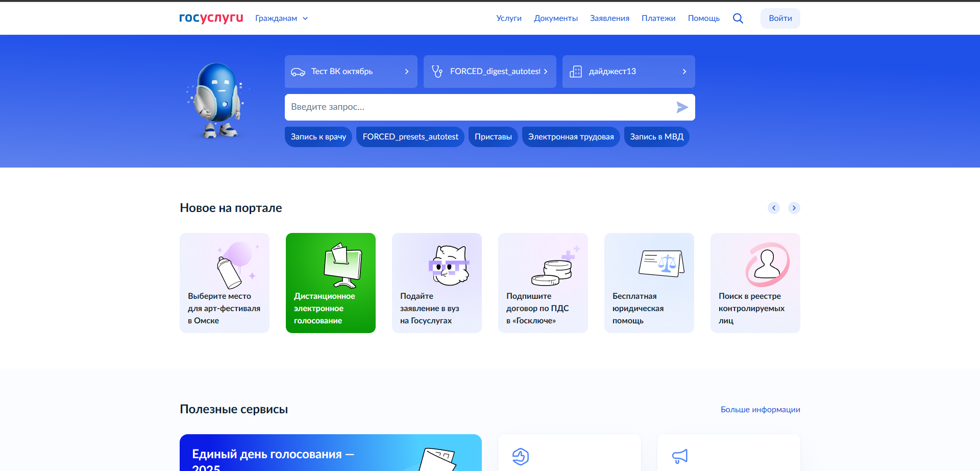Click the robot mascot image
The height and width of the screenshot is (471, 980).
coord(216,100)
